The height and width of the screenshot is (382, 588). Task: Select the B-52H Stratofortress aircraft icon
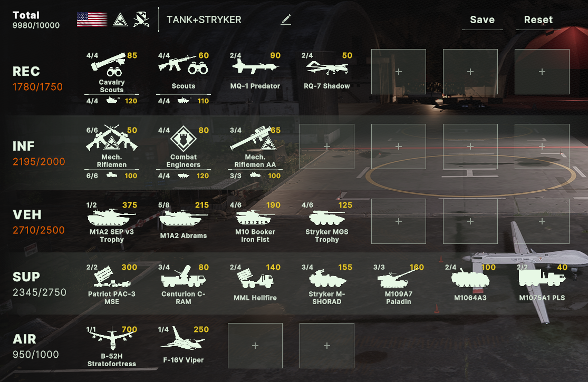111,338
